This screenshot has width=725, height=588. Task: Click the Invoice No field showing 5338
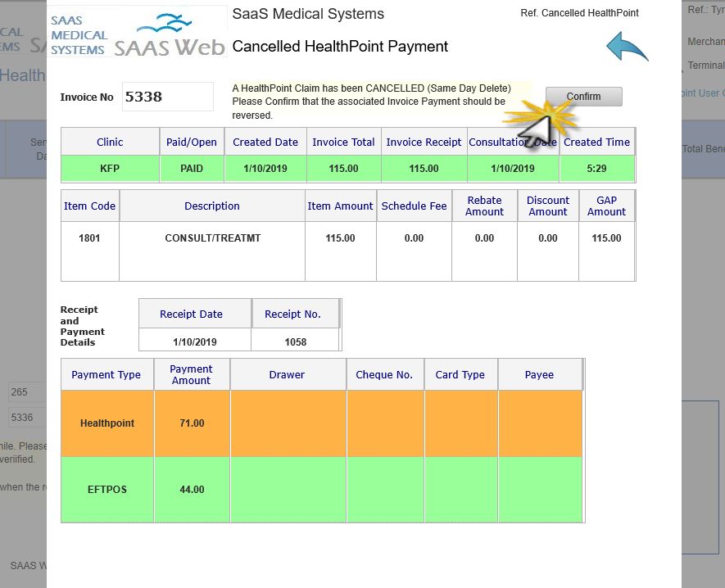point(167,97)
